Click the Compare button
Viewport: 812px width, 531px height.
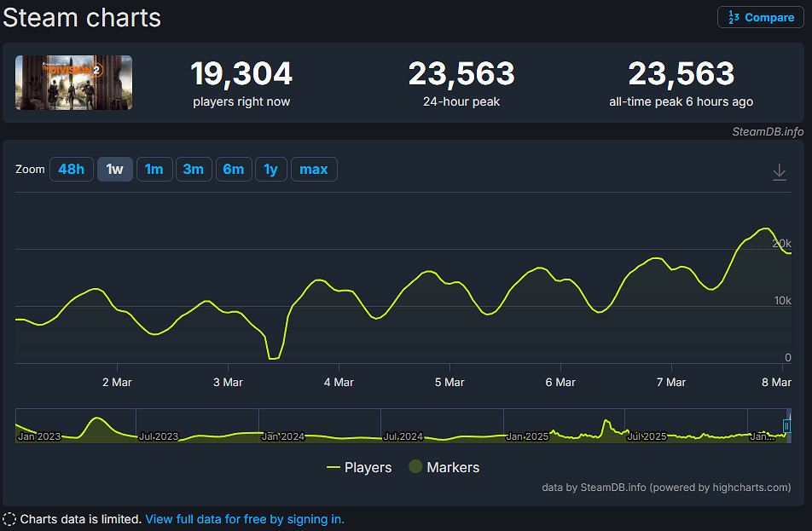coord(761,17)
